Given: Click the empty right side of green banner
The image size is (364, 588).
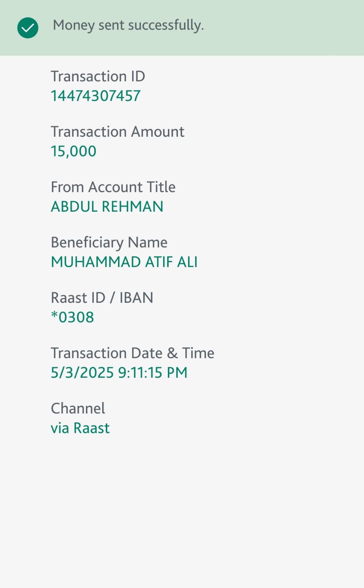Looking at the screenshot, I should point(294,28).
